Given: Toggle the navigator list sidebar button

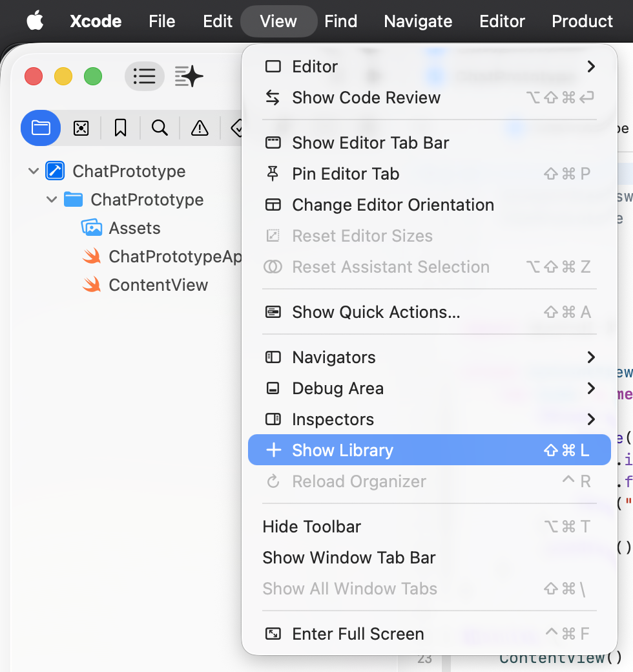Looking at the screenshot, I should [144, 76].
